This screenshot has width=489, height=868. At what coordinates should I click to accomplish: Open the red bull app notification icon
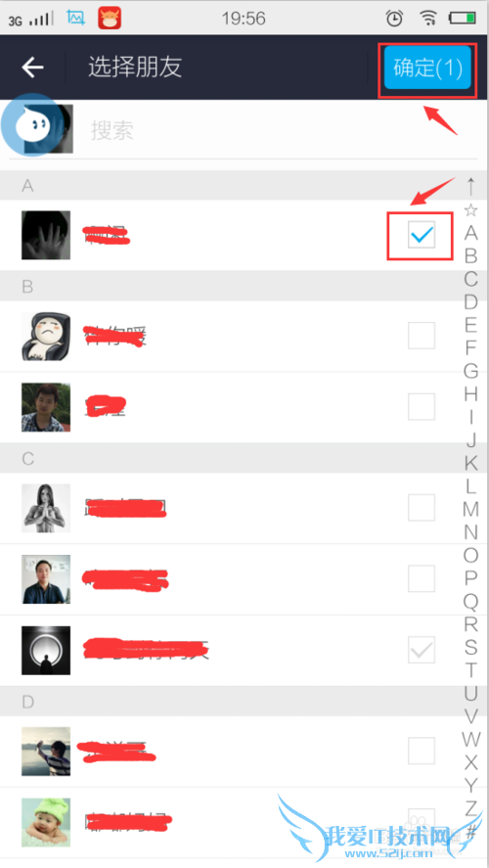(110, 19)
